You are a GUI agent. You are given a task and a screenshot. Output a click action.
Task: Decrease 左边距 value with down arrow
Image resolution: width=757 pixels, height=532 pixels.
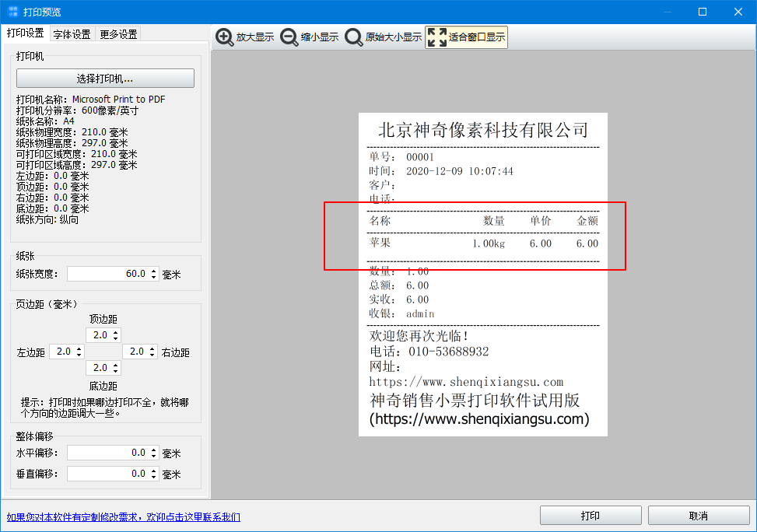click(x=79, y=355)
